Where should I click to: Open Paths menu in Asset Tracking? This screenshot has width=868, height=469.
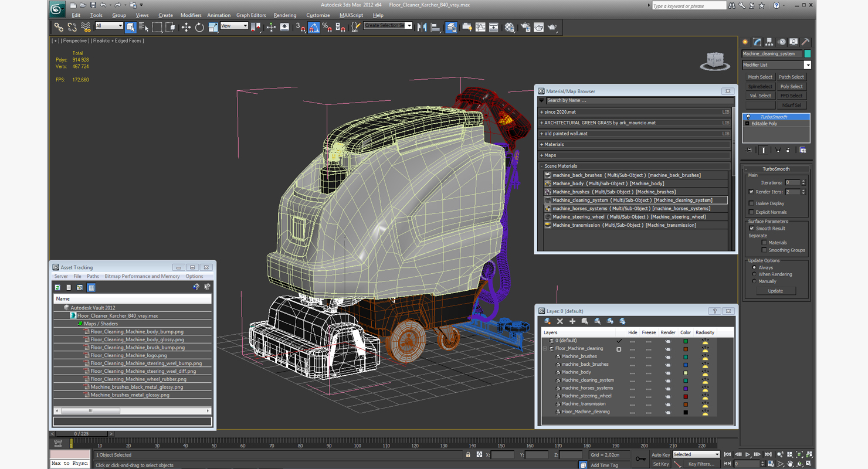point(93,276)
